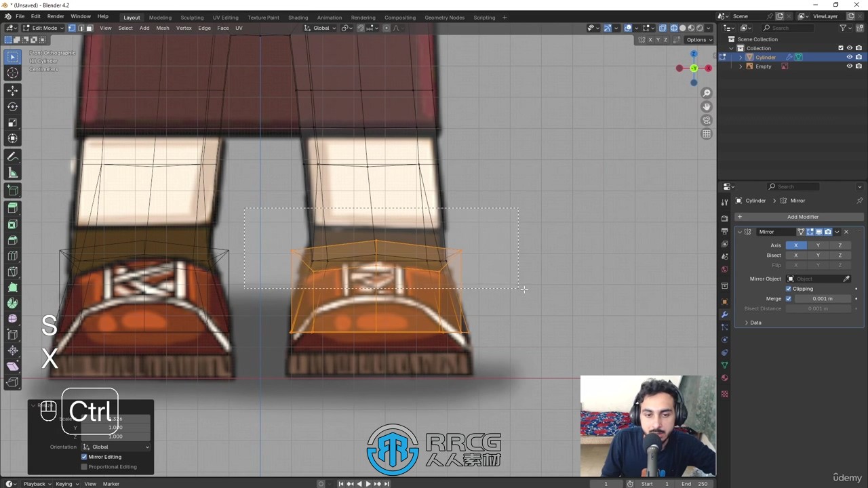This screenshot has height=488, width=868.
Task: Click the viewport pan hand icon
Action: coord(707,106)
